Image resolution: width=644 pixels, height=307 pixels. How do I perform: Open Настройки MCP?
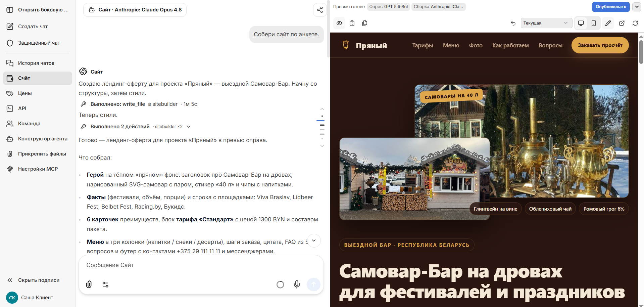coord(38,169)
